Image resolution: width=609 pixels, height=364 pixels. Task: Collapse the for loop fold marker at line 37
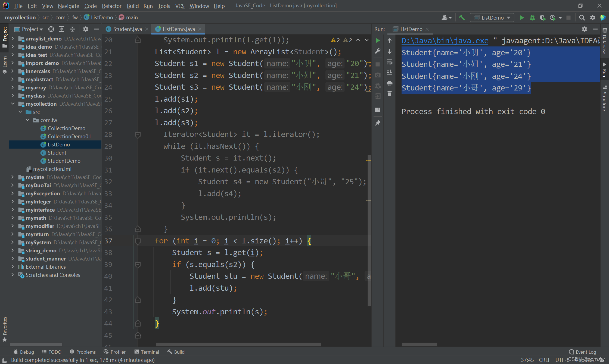pos(138,241)
